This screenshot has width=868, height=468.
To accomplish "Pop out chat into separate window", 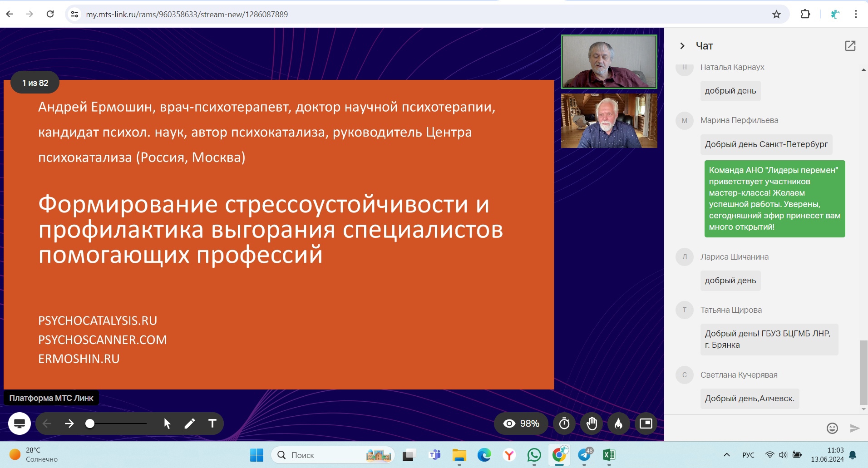I will tap(850, 46).
